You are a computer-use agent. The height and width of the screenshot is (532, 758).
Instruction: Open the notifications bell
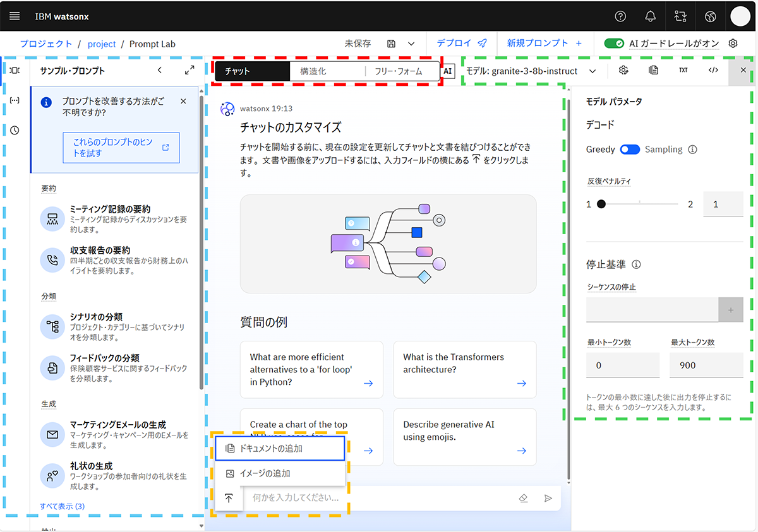(x=651, y=16)
